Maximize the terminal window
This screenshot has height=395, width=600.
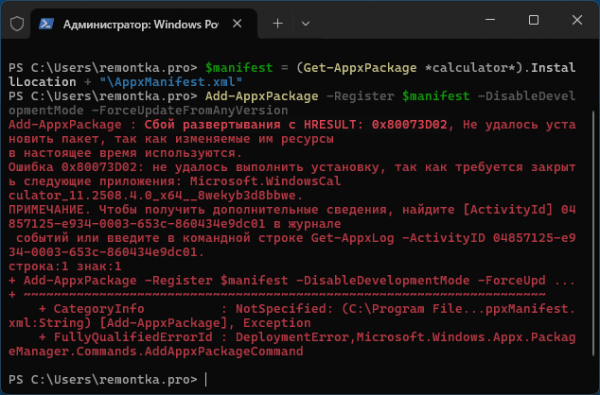(x=533, y=20)
